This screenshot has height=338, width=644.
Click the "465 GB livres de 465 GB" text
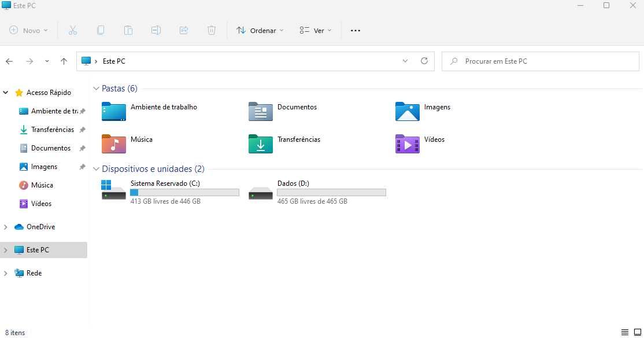(x=312, y=201)
